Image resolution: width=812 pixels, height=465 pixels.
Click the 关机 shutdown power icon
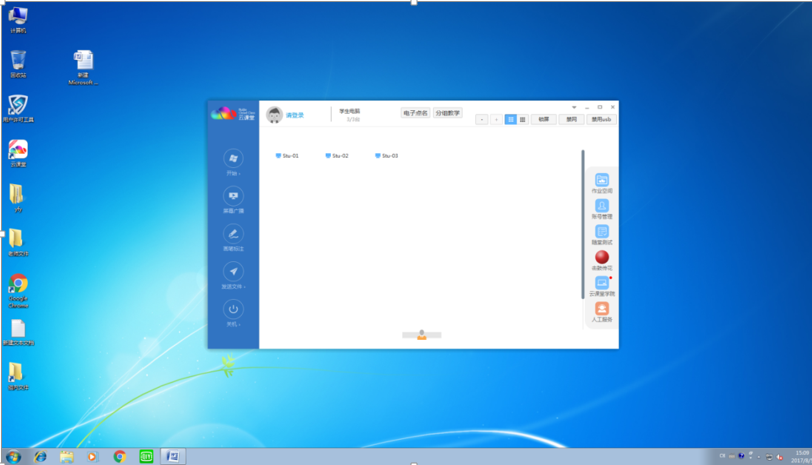pos(233,310)
